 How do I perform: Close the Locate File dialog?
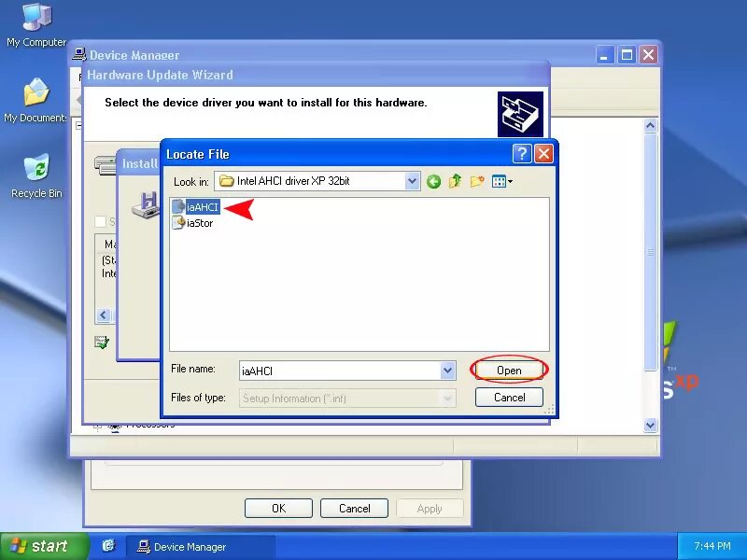[x=543, y=154]
